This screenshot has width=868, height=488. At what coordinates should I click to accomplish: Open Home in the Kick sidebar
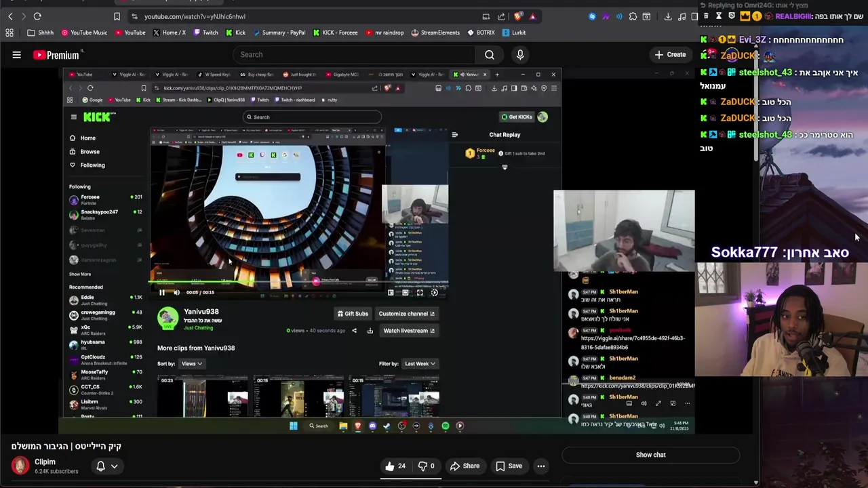click(x=83, y=138)
